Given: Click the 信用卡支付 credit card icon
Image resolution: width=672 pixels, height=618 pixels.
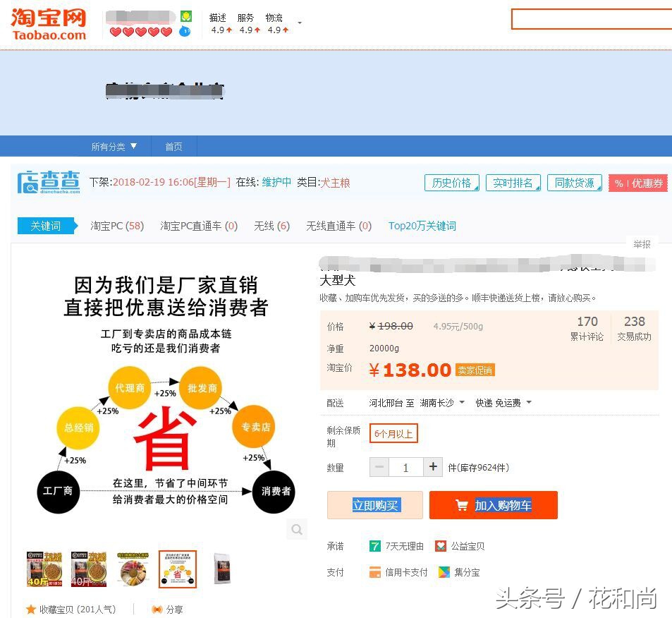Looking at the screenshot, I should (x=374, y=572).
